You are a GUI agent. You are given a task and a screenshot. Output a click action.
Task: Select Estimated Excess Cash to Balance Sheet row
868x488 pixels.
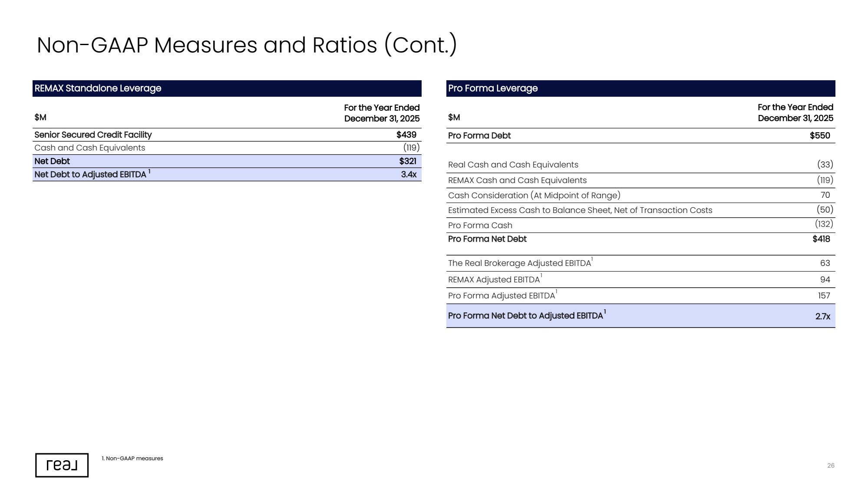point(640,210)
